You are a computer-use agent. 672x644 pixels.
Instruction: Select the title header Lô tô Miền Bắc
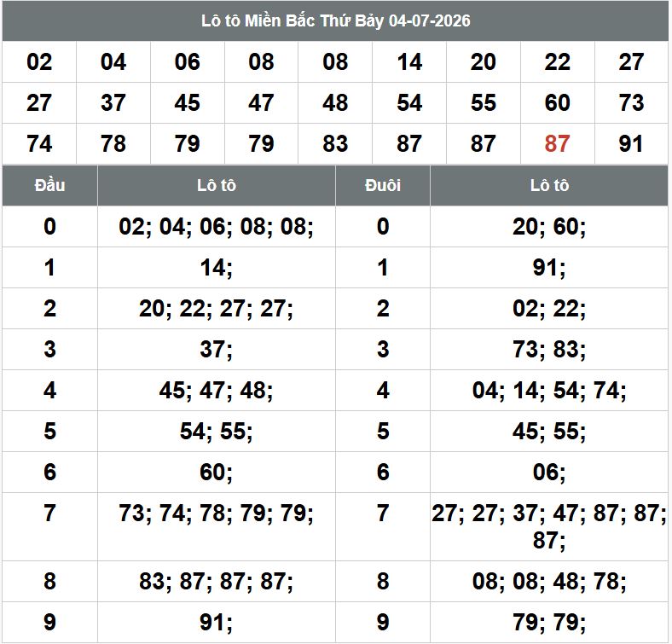[335, 20]
